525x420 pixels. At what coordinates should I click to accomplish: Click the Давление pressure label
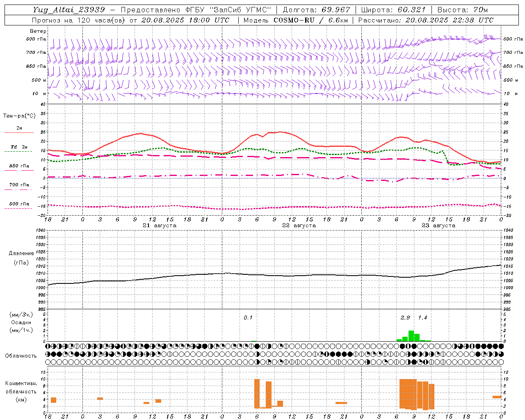21,253
